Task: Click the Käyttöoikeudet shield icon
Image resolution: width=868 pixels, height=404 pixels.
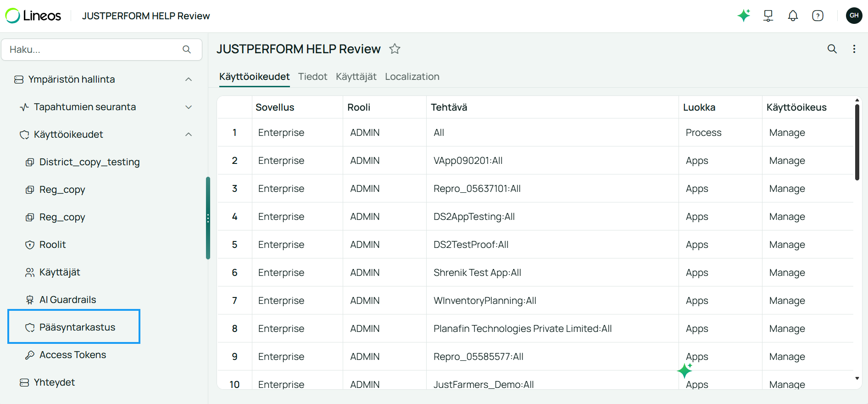Action: pyautogui.click(x=24, y=135)
